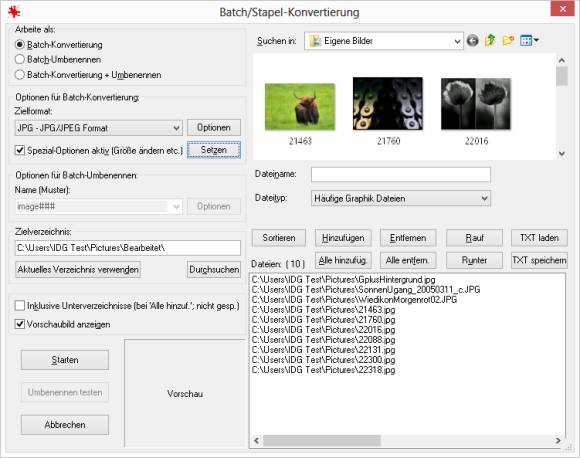Select the Batch-Umbenennen radio option

point(20,59)
